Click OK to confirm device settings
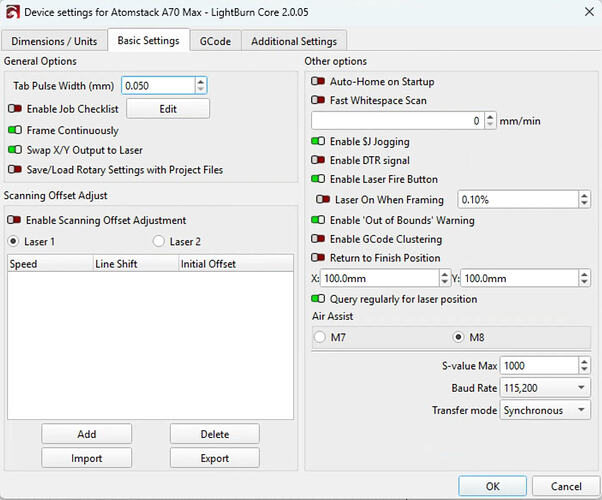 point(492,486)
